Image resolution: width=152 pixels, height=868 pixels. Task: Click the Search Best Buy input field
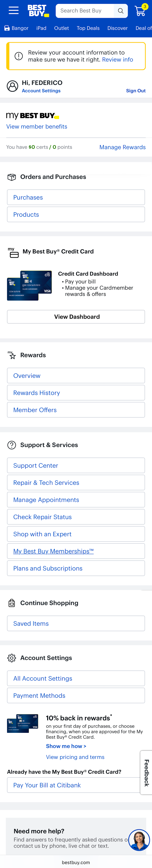[84, 10]
